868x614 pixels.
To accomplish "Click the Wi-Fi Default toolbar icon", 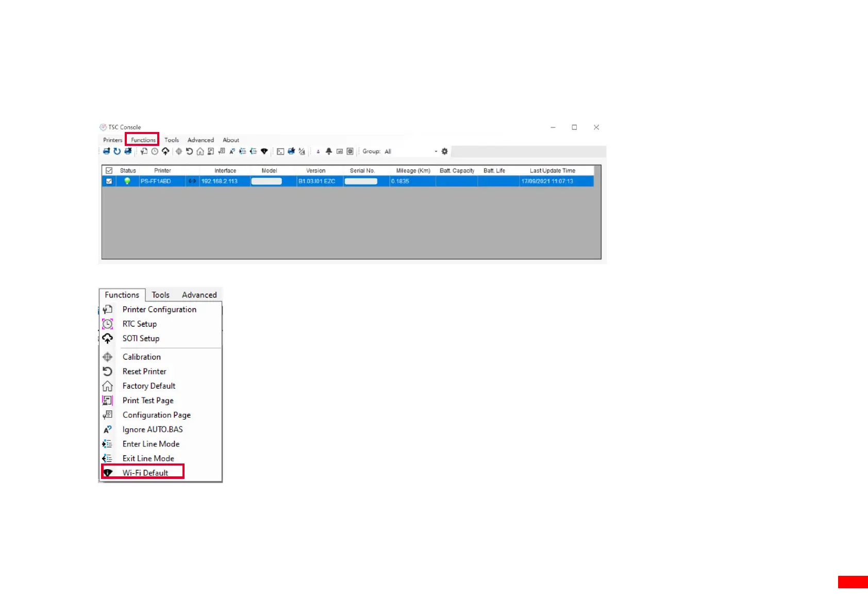I will (x=264, y=151).
